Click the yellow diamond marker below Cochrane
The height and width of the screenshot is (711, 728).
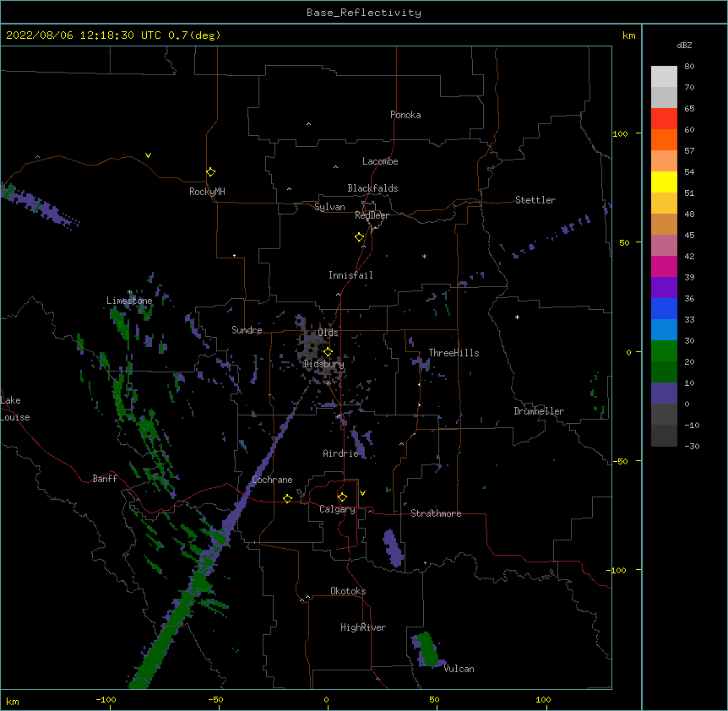[x=287, y=498]
